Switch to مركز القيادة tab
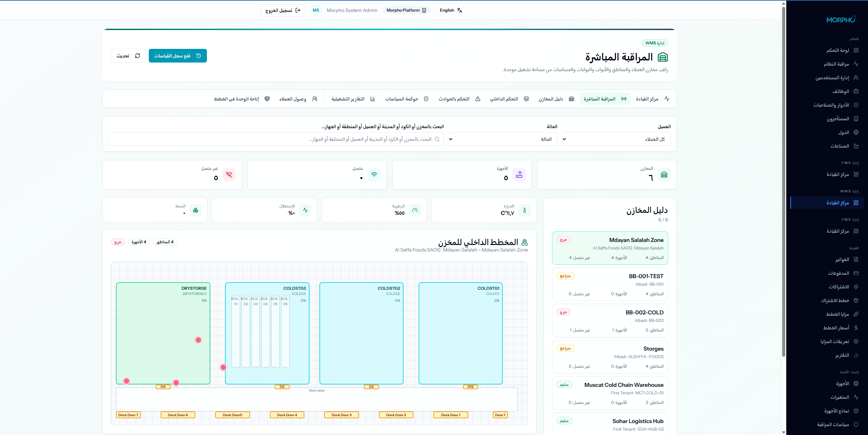Screen dimensions: 868x435 pos(653,99)
